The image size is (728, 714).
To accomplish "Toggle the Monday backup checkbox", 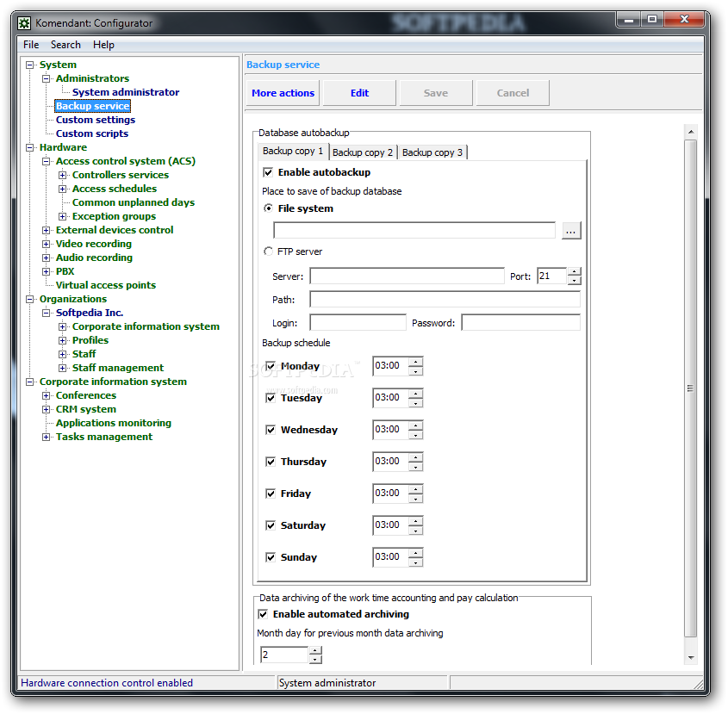I will 271,366.
